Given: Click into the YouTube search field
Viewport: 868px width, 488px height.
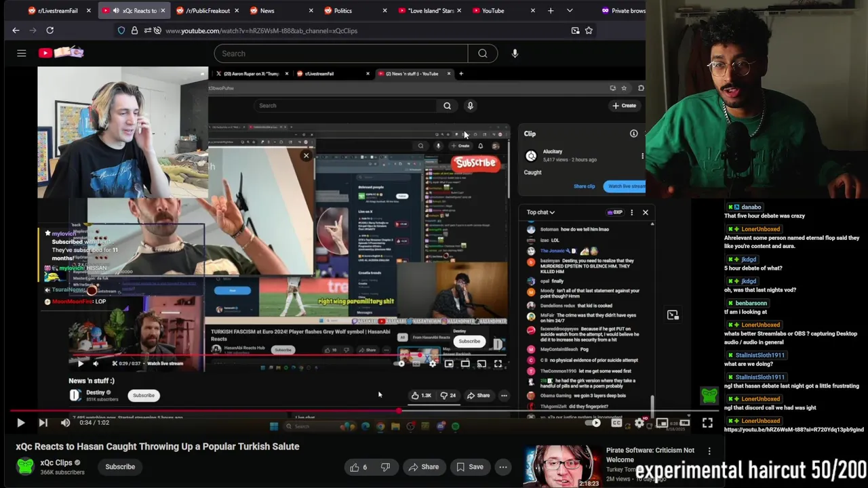Looking at the screenshot, I should [340, 54].
